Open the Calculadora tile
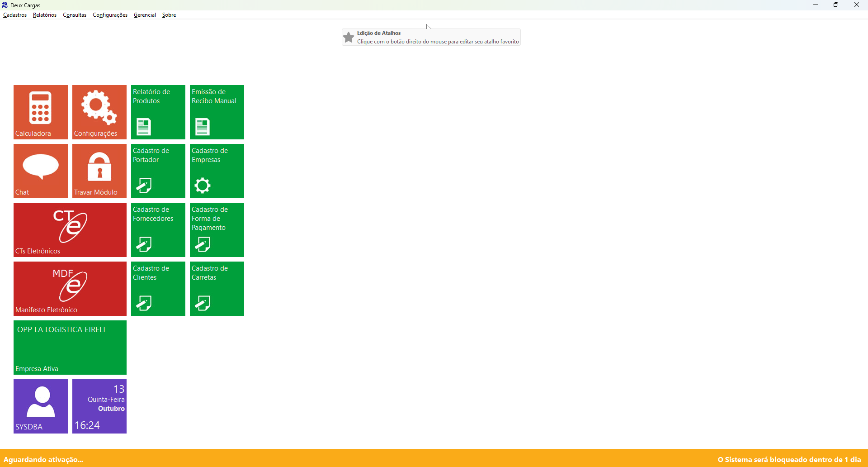The height and width of the screenshot is (467, 868). tap(41, 112)
